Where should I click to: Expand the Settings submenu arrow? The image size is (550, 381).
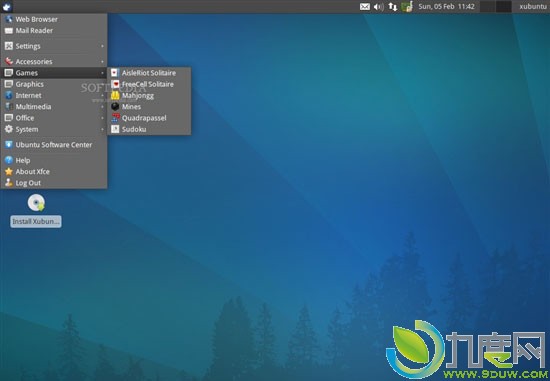102,46
